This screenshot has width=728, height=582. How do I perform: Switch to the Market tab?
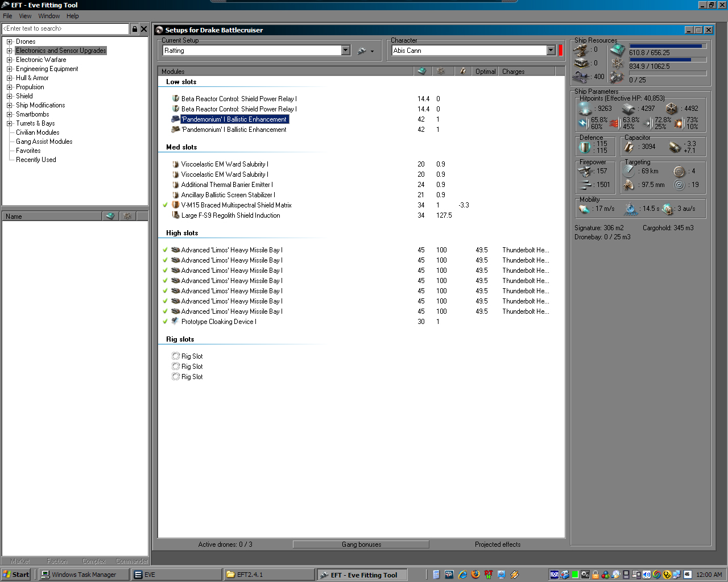point(20,561)
